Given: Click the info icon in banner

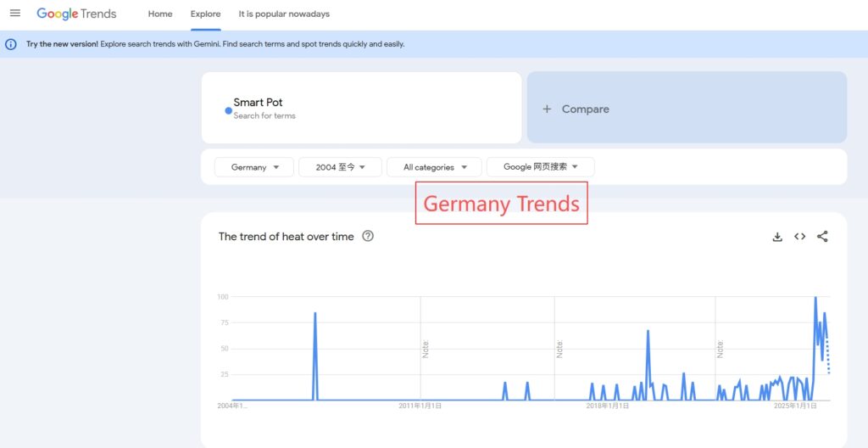Looking at the screenshot, I should [11, 44].
